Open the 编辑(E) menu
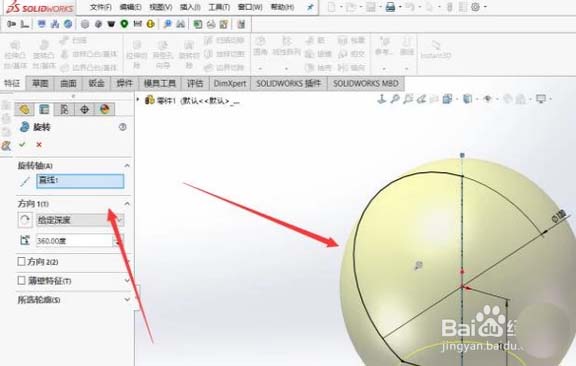The width and height of the screenshot is (576, 366). click(131, 7)
